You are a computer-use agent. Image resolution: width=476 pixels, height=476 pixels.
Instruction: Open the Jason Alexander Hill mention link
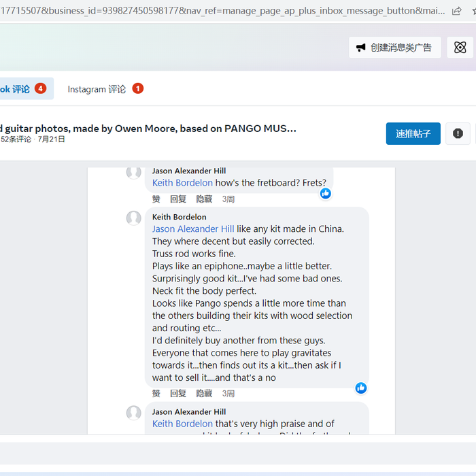pos(193,229)
